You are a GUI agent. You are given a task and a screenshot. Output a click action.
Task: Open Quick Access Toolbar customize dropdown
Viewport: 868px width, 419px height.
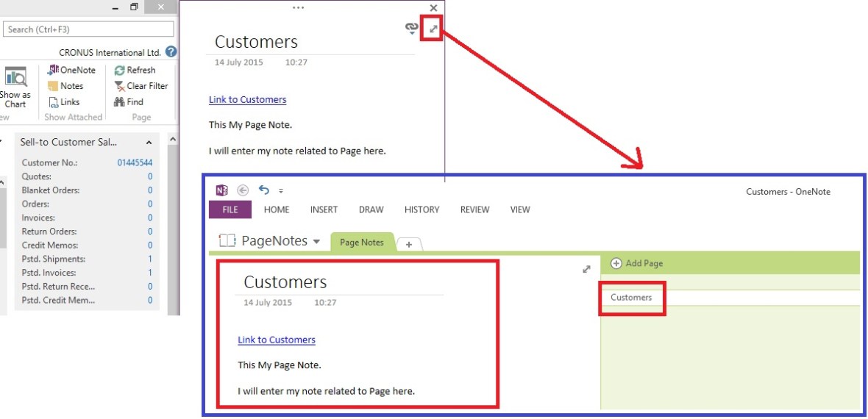point(281,191)
